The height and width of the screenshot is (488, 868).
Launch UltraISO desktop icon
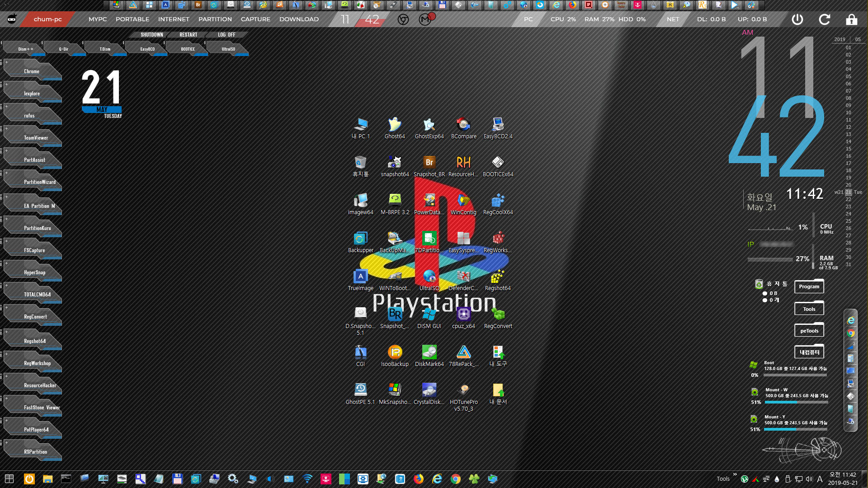429,280
